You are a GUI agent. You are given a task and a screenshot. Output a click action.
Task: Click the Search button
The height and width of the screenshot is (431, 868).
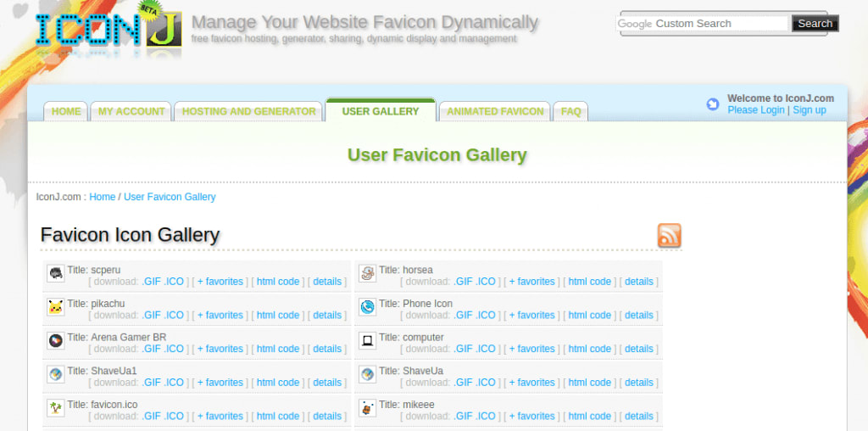click(x=815, y=23)
